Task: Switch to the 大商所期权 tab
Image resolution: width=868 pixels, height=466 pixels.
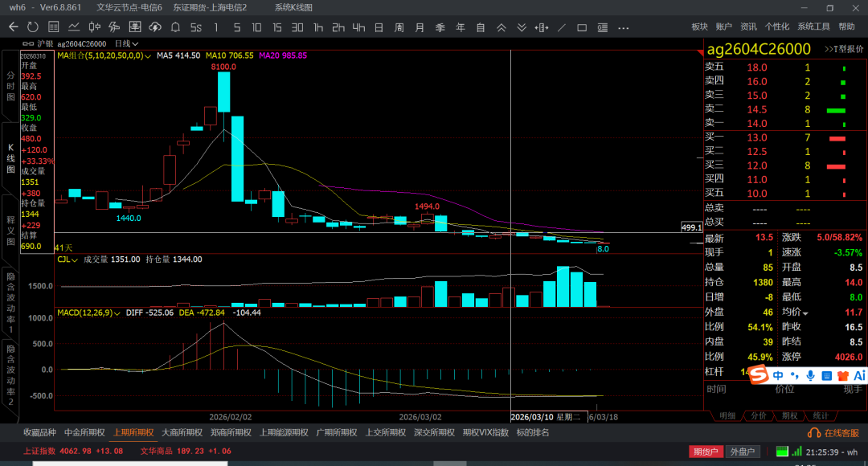Action: pos(182,432)
